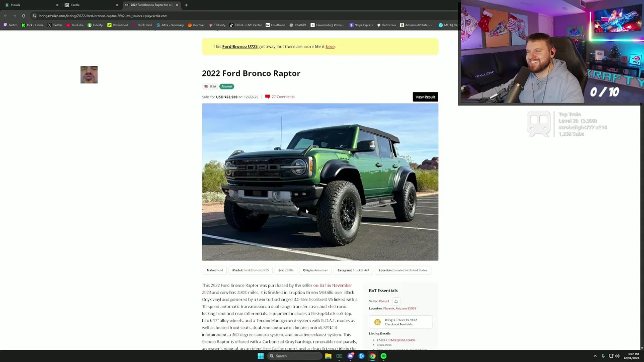Open the Altra - Summary bookmark
Viewport: 644px width, 362px height.
coord(170,25)
